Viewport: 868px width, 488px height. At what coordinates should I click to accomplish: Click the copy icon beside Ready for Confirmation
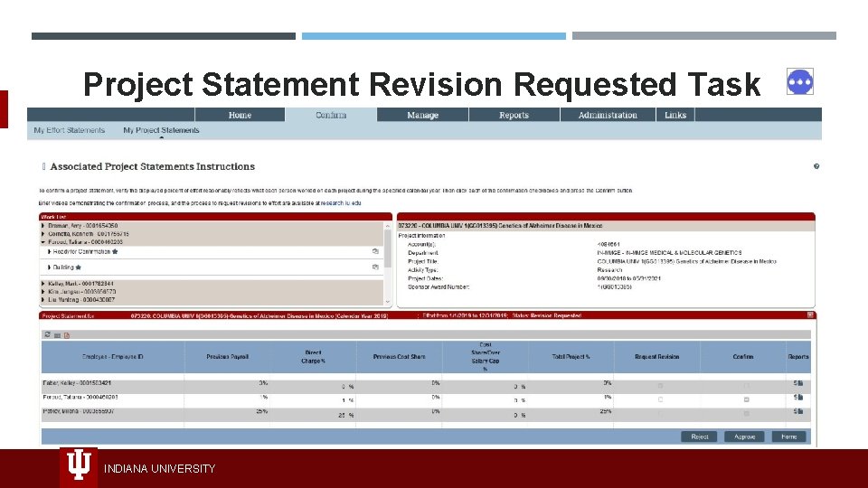click(x=375, y=251)
